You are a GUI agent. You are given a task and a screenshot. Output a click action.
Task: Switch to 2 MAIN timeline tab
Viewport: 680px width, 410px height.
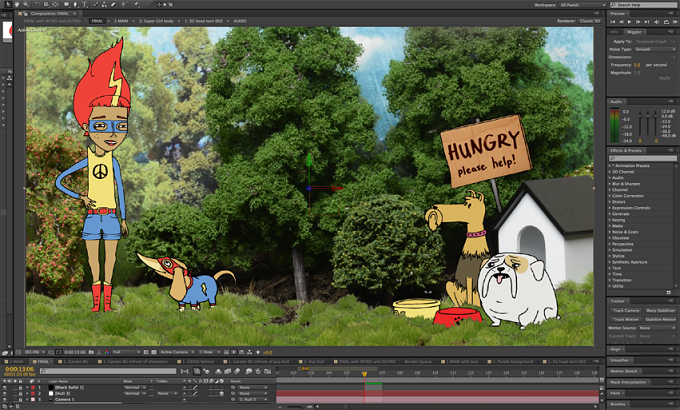[15, 361]
